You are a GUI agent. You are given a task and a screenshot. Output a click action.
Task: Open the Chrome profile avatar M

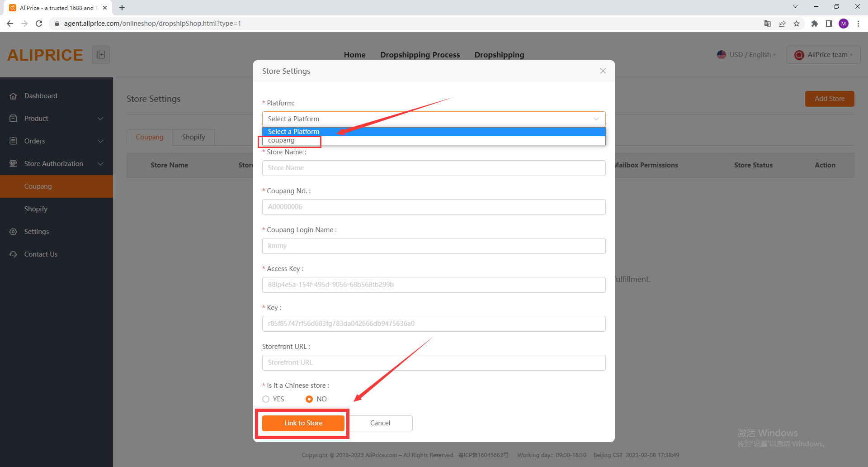pos(844,24)
